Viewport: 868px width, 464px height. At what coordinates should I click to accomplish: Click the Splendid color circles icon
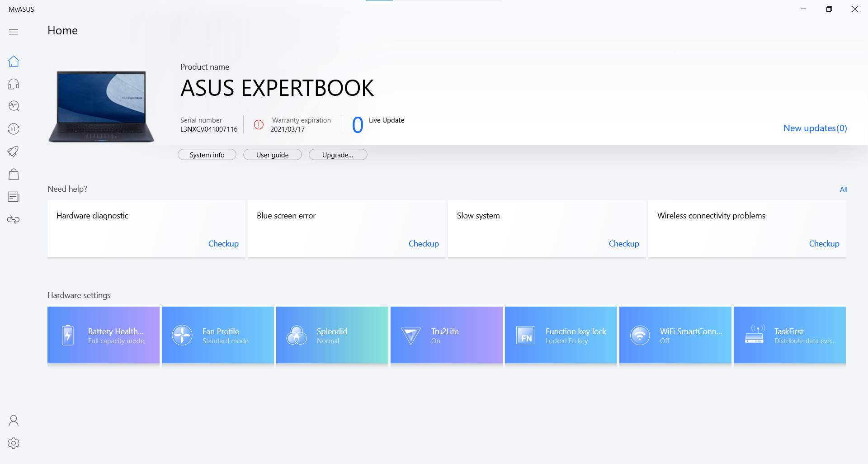coord(297,335)
